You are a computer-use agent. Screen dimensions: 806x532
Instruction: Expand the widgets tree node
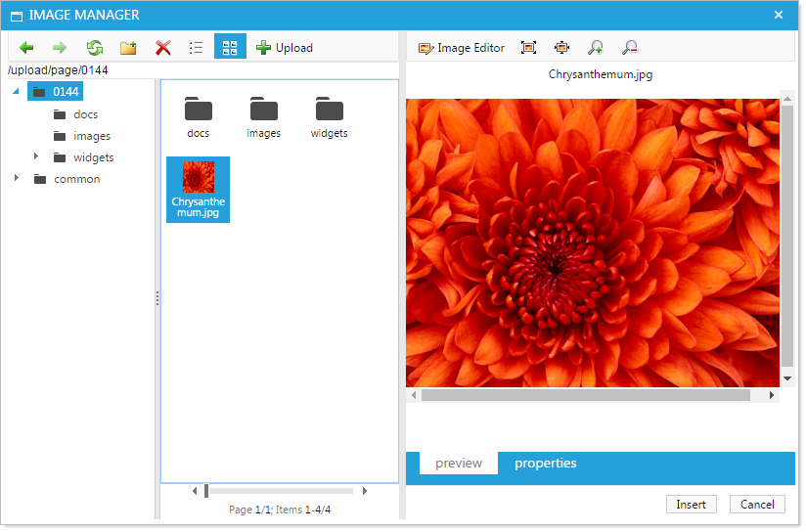coord(36,155)
